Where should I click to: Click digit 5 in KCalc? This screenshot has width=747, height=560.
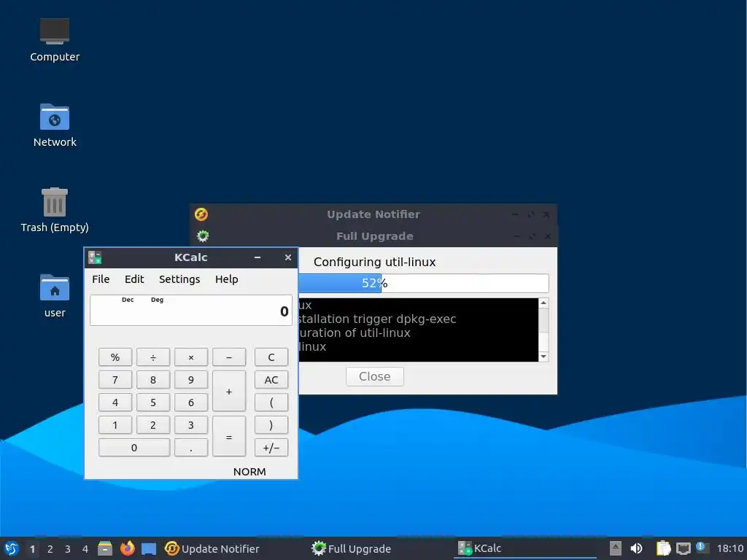[x=153, y=402]
